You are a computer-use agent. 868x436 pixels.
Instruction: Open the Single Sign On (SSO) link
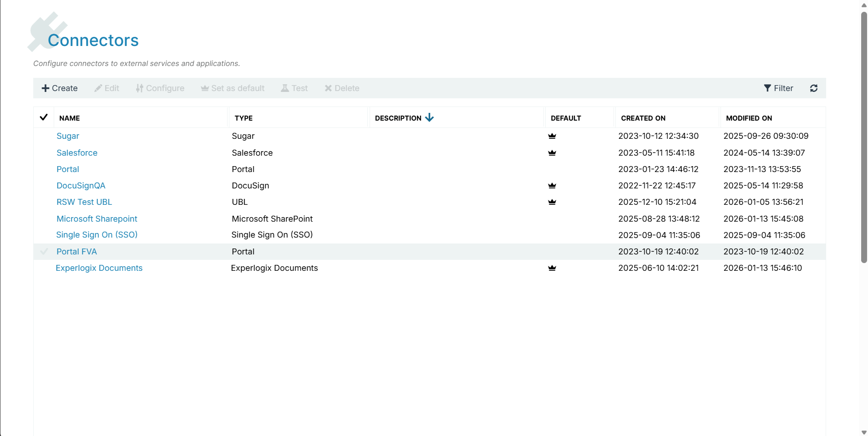point(97,235)
